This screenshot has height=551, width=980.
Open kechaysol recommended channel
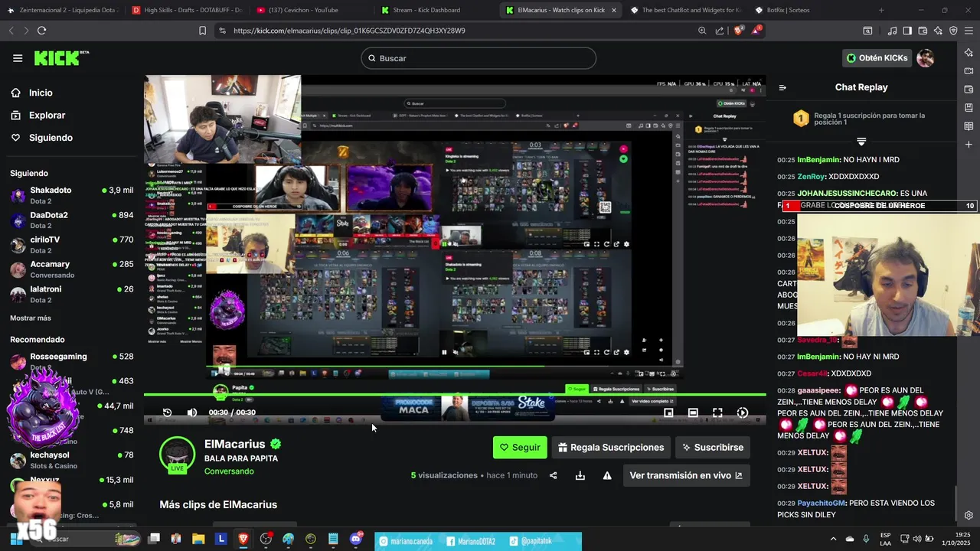coord(72,460)
